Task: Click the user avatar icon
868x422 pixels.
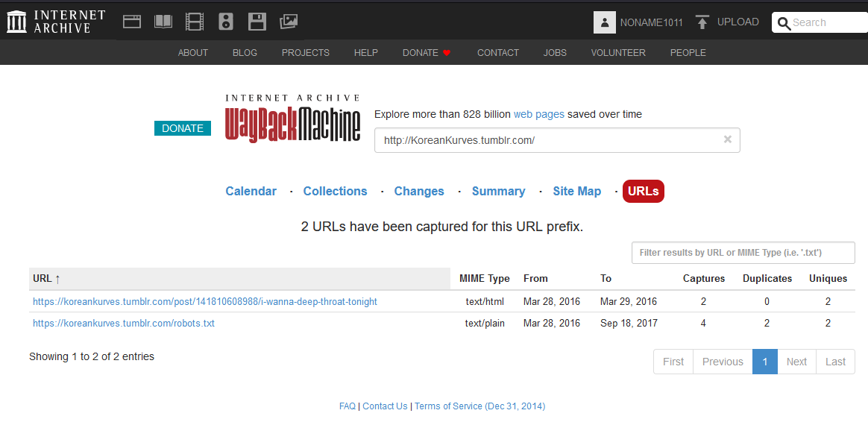Action: click(605, 22)
